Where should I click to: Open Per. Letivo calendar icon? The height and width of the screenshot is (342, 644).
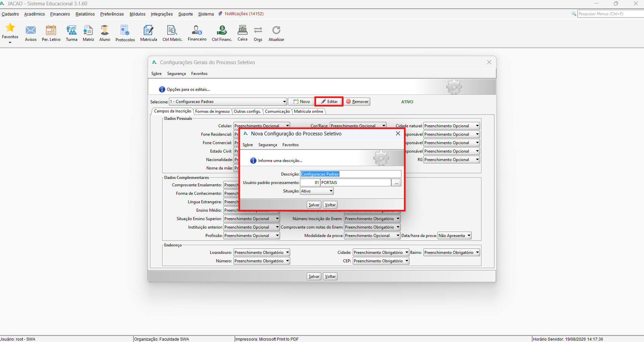click(51, 30)
